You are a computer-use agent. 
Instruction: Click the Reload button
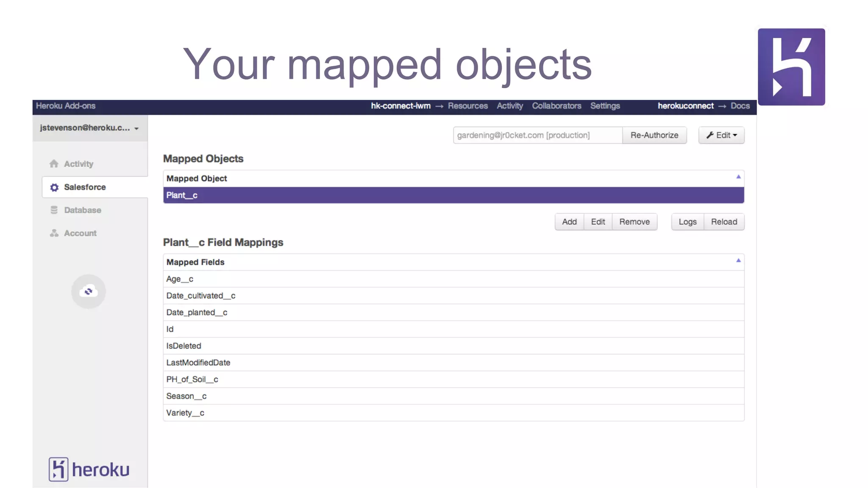click(x=724, y=222)
